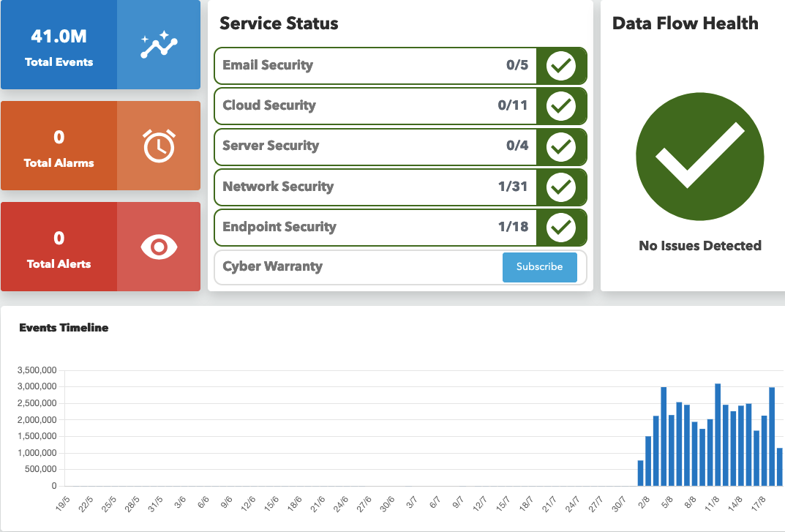785x532 pixels.
Task: Click the 1/31 Network Security count
Action: (x=513, y=187)
